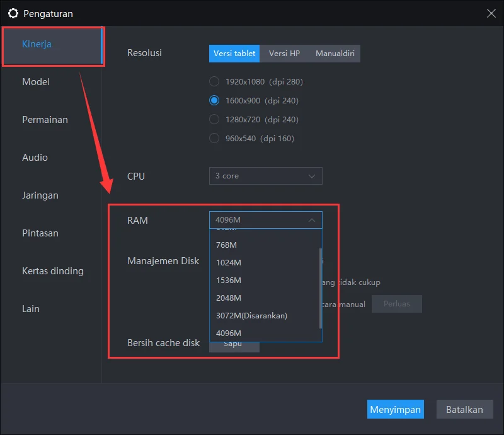
Task: Choose 768M from RAM list
Action: click(x=264, y=245)
